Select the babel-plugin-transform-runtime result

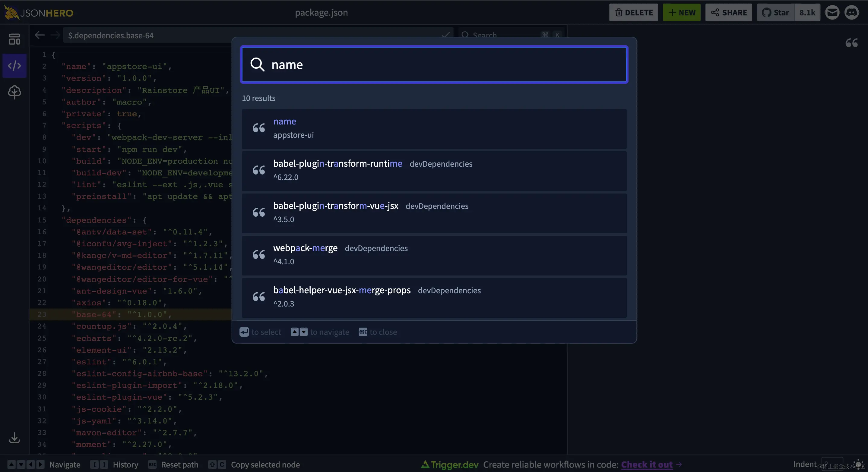(x=434, y=171)
